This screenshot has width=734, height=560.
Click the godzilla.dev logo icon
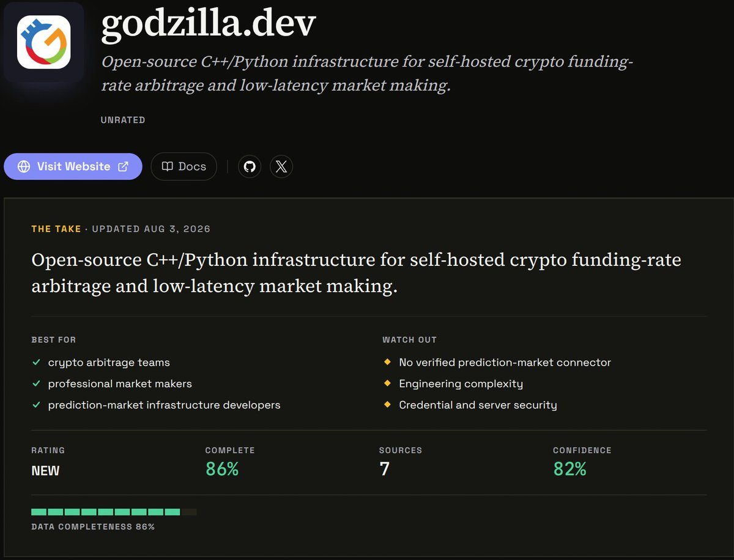43,42
